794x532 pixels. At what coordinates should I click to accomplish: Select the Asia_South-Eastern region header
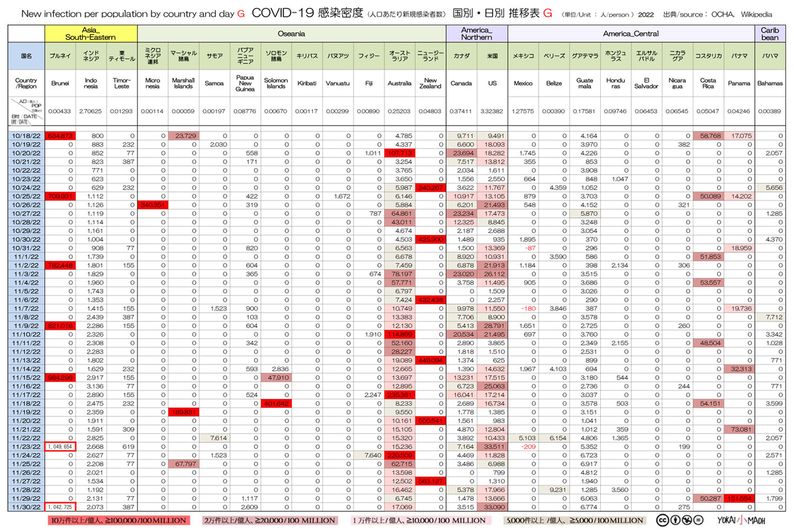[x=91, y=33]
